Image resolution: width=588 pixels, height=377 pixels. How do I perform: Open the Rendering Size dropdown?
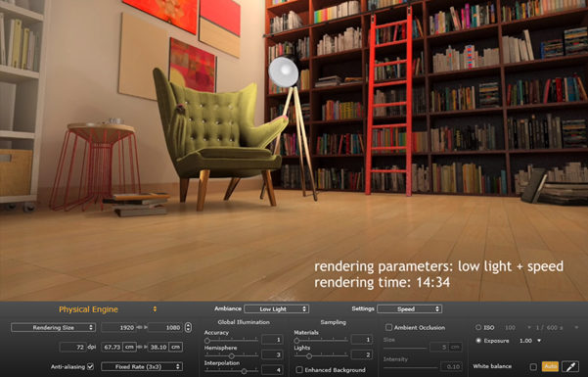pos(53,327)
